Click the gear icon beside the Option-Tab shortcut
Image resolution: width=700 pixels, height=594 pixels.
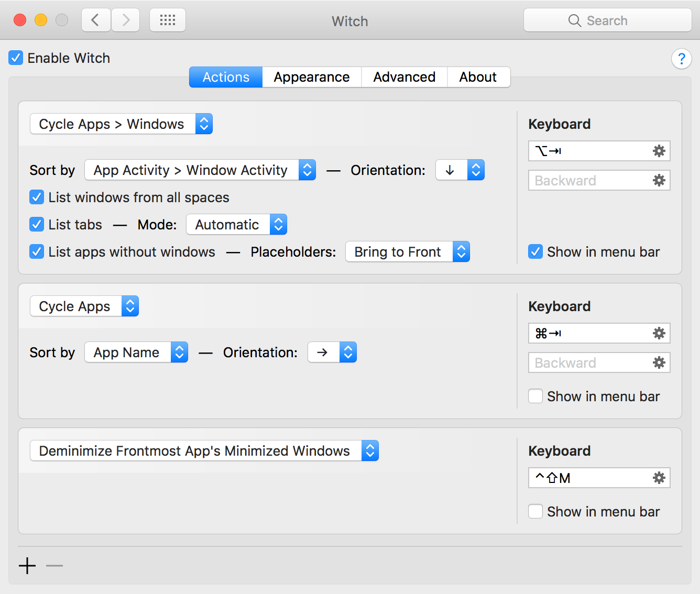coord(659,151)
